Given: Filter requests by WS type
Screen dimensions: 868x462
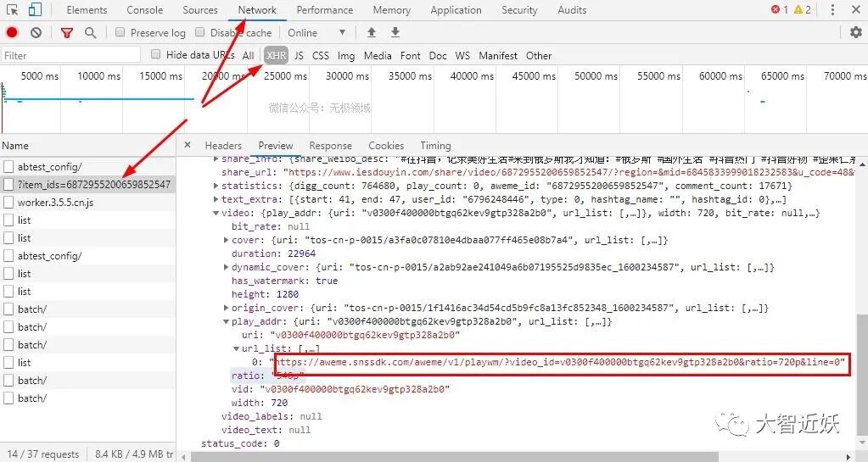Looking at the screenshot, I should [462, 55].
